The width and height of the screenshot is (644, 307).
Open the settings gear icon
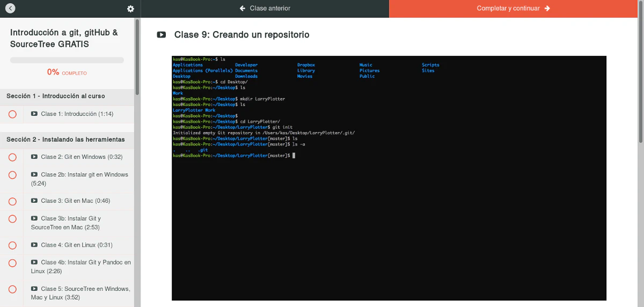click(130, 9)
